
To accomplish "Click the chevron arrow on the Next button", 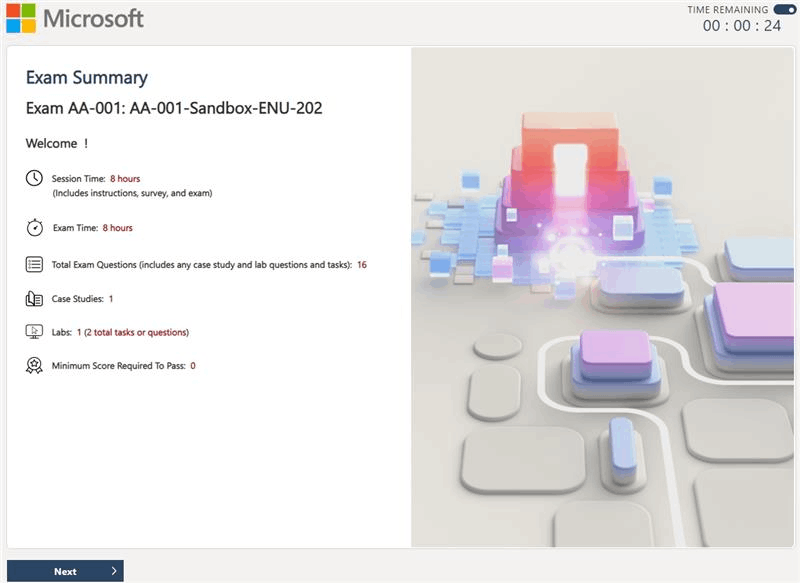I will pyautogui.click(x=114, y=571).
